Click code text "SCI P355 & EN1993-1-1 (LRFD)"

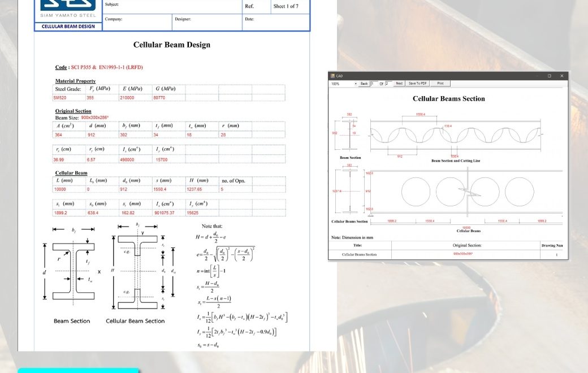point(107,67)
